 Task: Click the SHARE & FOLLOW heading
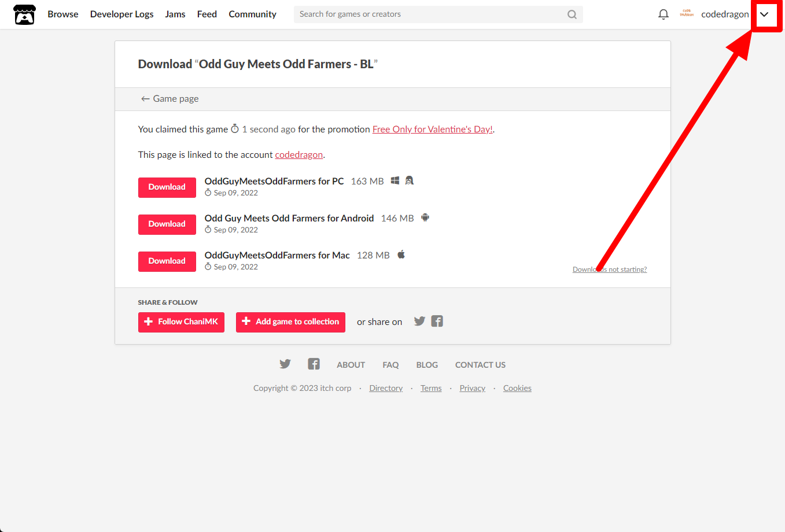(168, 302)
